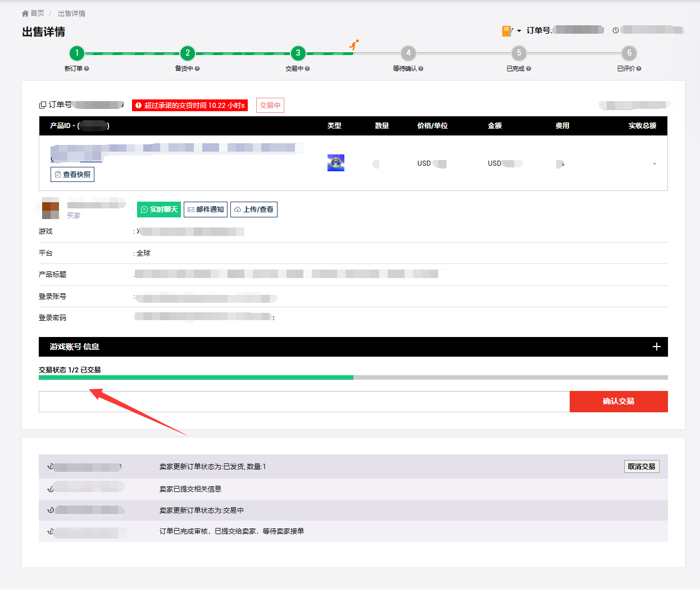The width and height of the screenshot is (700, 592).
Task: Click the 确认交易 red button
Action: [x=618, y=402]
